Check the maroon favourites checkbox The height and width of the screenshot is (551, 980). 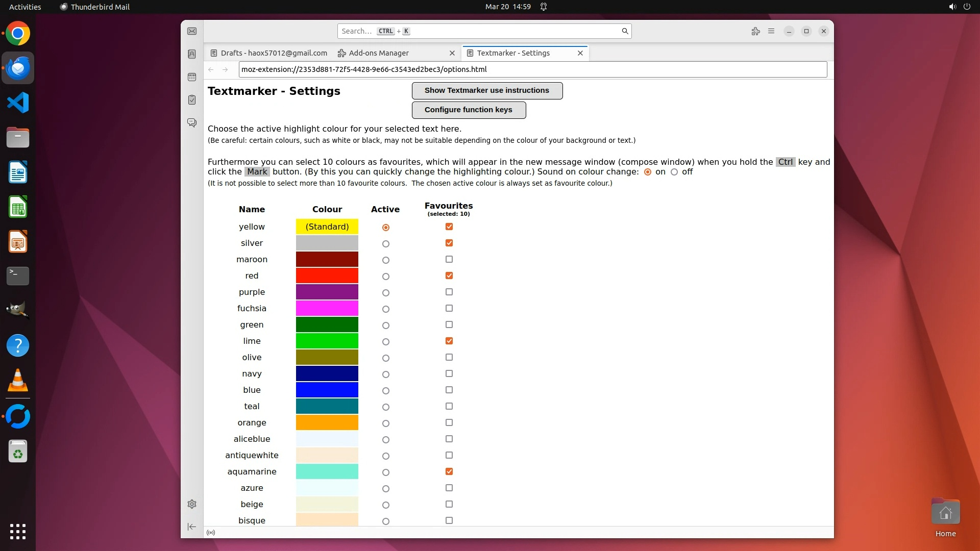click(449, 259)
